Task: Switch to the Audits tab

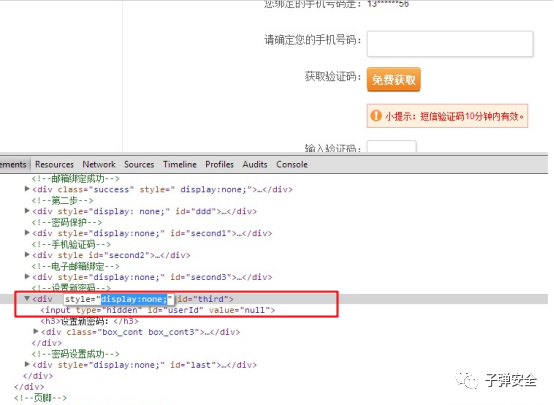Action: [x=255, y=164]
